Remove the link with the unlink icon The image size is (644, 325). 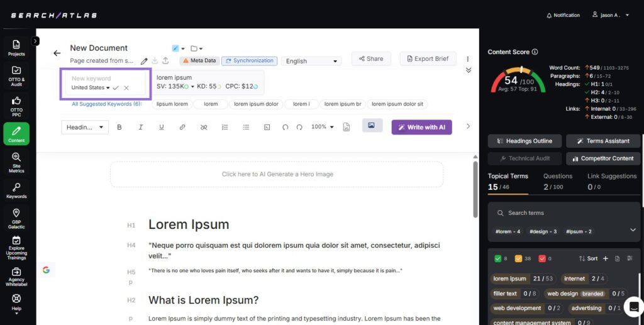(204, 127)
